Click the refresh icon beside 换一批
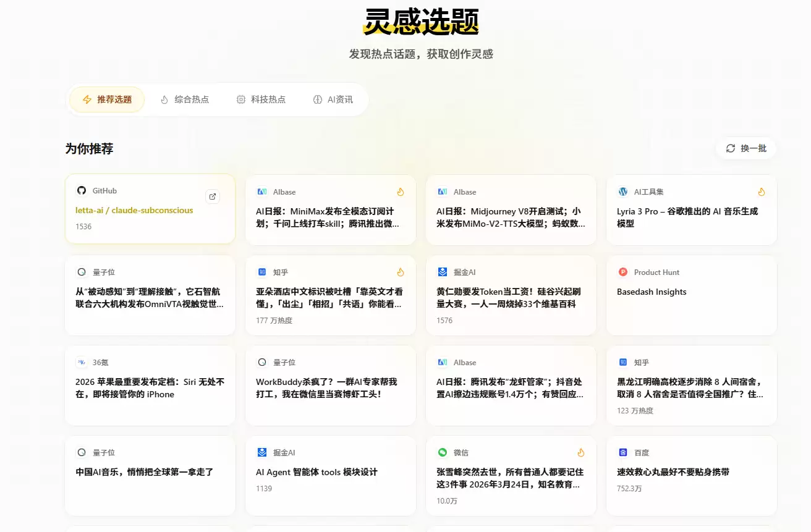This screenshot has height=532, width=811. pyautogui.click(x=731, y=148)
